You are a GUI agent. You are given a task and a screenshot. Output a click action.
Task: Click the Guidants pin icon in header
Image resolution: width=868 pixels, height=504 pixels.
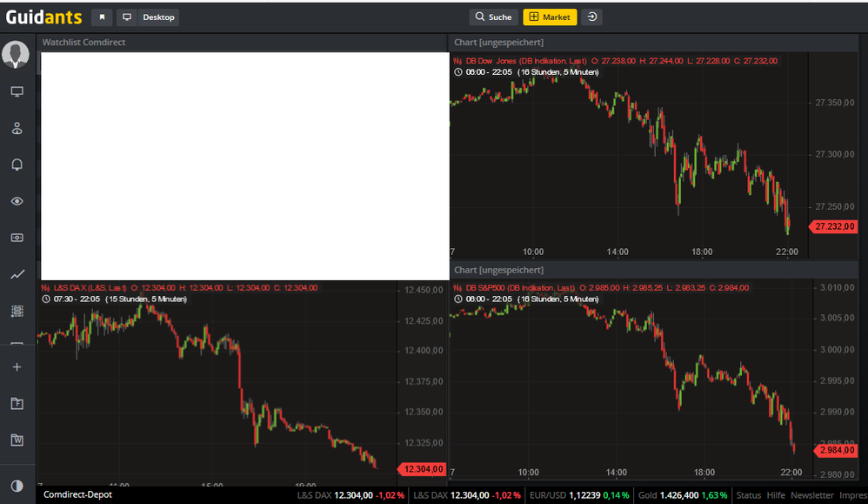(102, 17)
